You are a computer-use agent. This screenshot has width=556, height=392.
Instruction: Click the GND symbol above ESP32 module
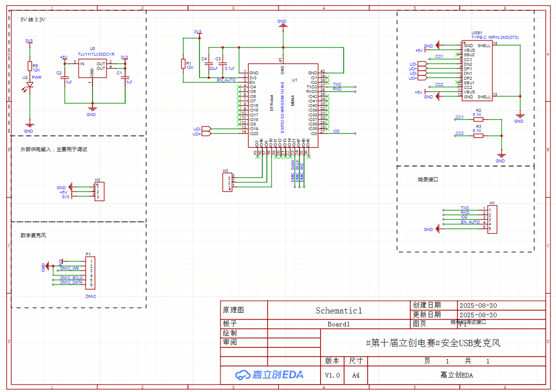(x=283, y=25)
